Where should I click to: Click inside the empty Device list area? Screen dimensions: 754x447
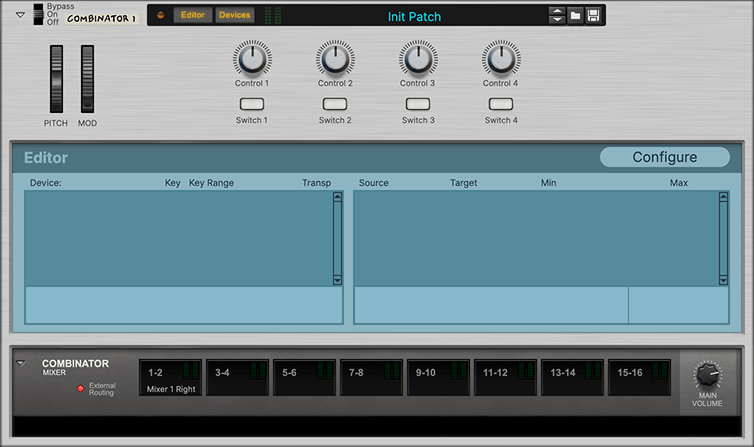179,239
